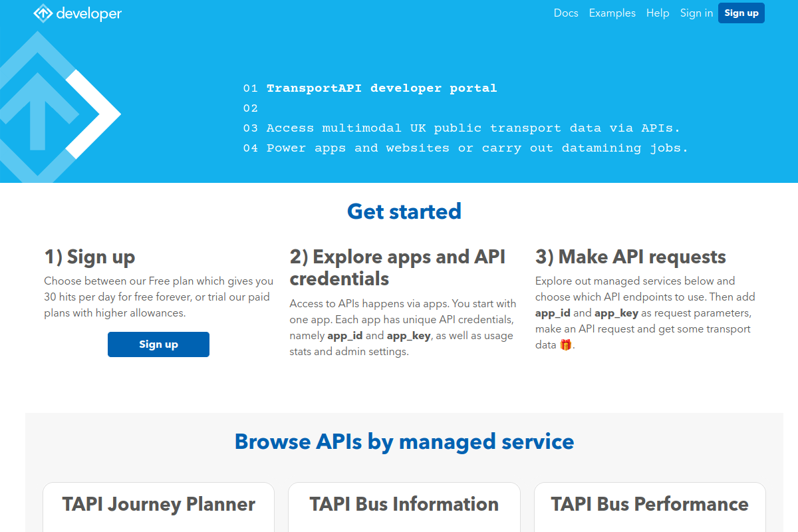Click the TransportAPI developer logo icon
The image size is (798, 532).
(43, 13)
